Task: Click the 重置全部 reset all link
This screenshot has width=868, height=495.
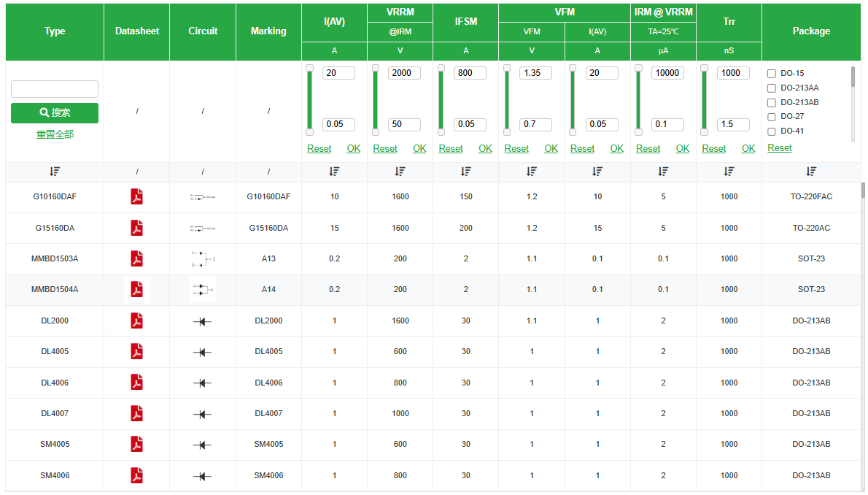Action: point(55,134)
